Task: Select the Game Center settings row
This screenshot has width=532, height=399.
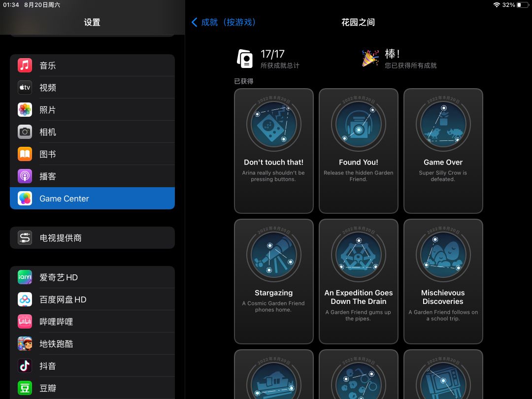Action: coord(92,198)
